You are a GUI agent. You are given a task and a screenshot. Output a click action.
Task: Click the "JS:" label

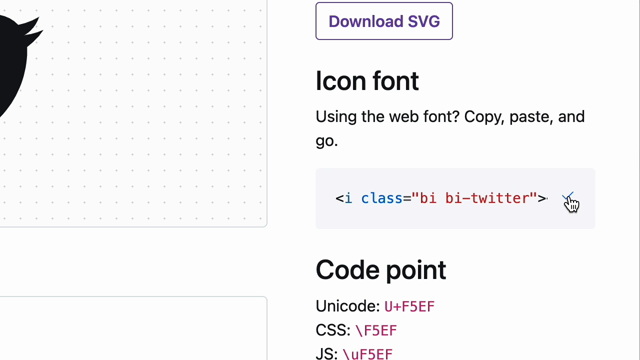click(x=327, y=353)
